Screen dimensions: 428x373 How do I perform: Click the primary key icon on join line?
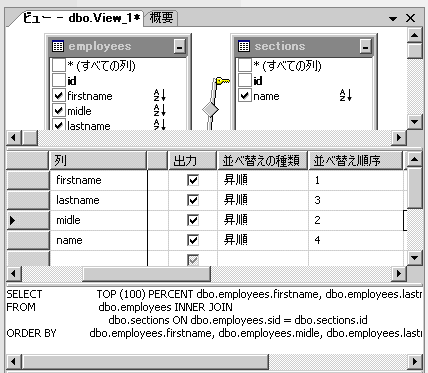point(223,81)
